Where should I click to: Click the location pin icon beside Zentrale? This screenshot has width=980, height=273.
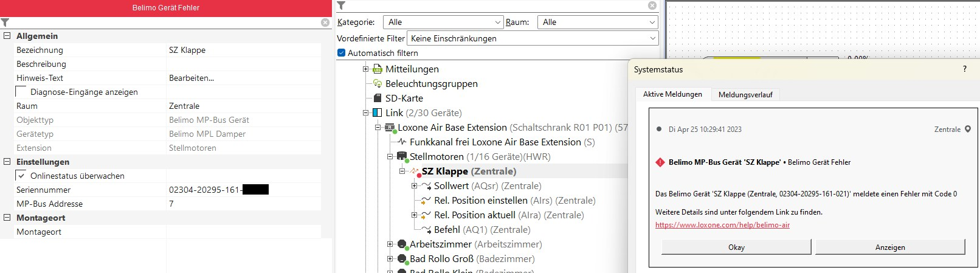968,129
